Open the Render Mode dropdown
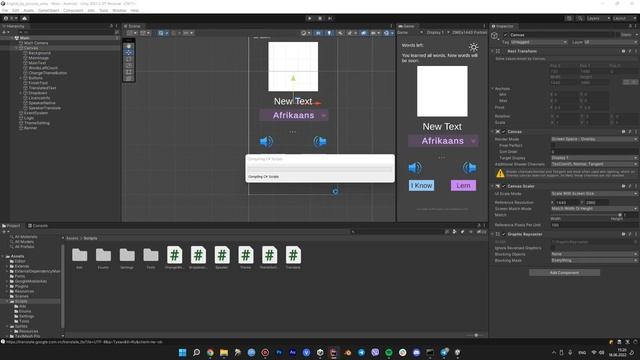 click(x=594, y=139)
